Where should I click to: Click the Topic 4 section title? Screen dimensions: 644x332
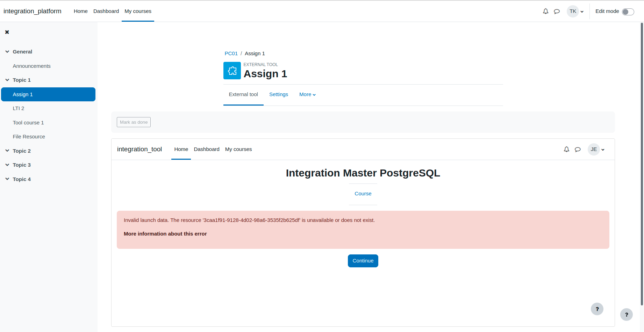pos(22,179)
